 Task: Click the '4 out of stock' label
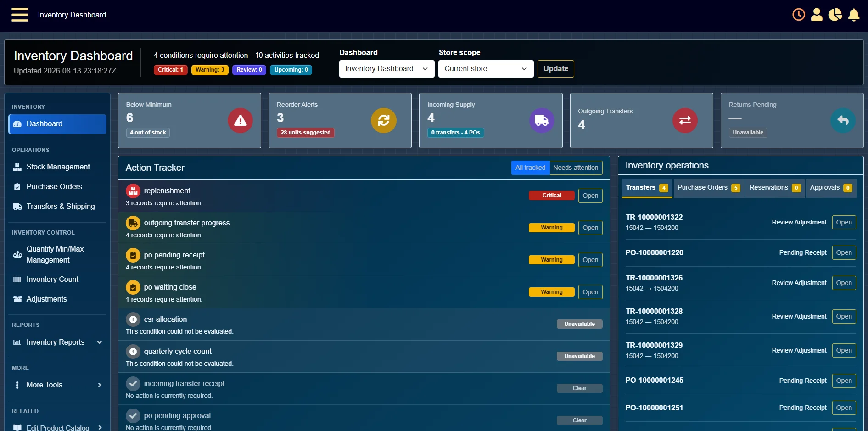(148, 133)
